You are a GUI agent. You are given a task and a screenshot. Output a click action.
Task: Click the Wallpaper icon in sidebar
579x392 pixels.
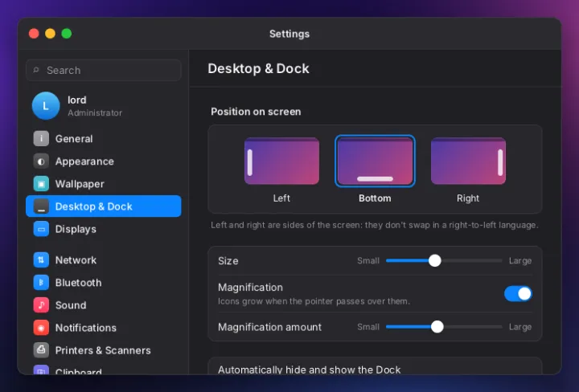[x=41, y=184]
